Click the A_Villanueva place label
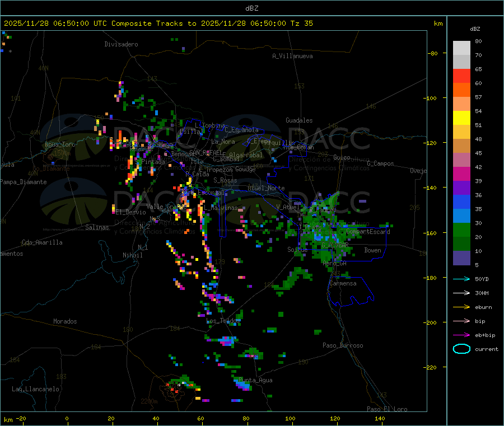 (x=292, y=56)
